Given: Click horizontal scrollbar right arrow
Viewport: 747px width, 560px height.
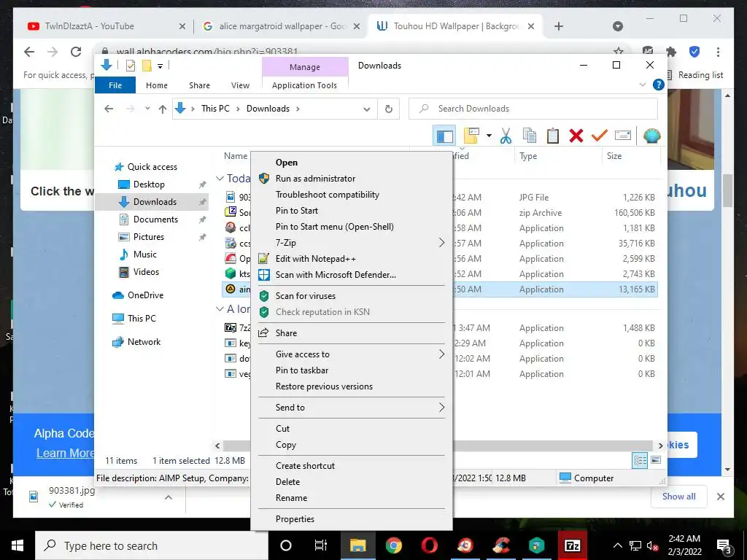Looking at the screenshot, I should pos(660,446).
